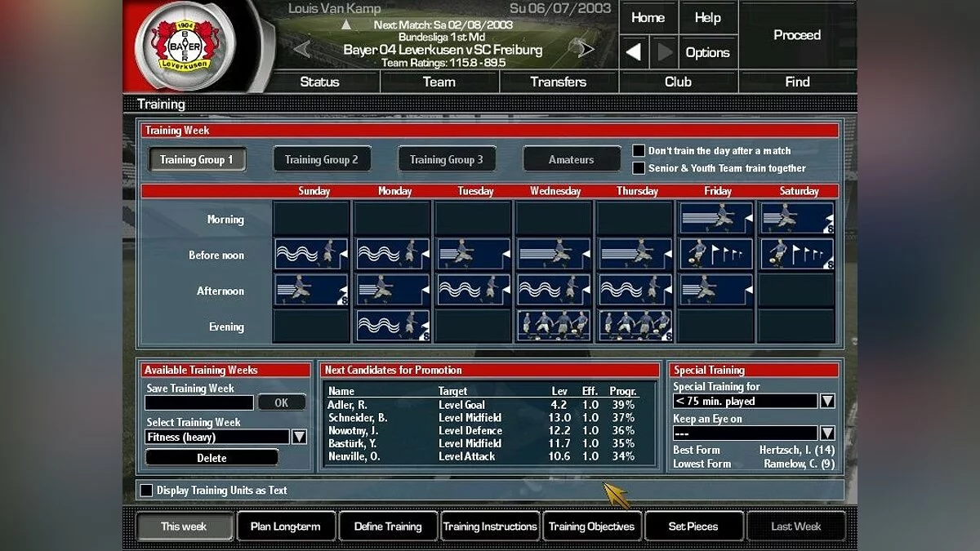
Task: Open the Keep an Eye on dropdown
Action: tap(826, 433)
